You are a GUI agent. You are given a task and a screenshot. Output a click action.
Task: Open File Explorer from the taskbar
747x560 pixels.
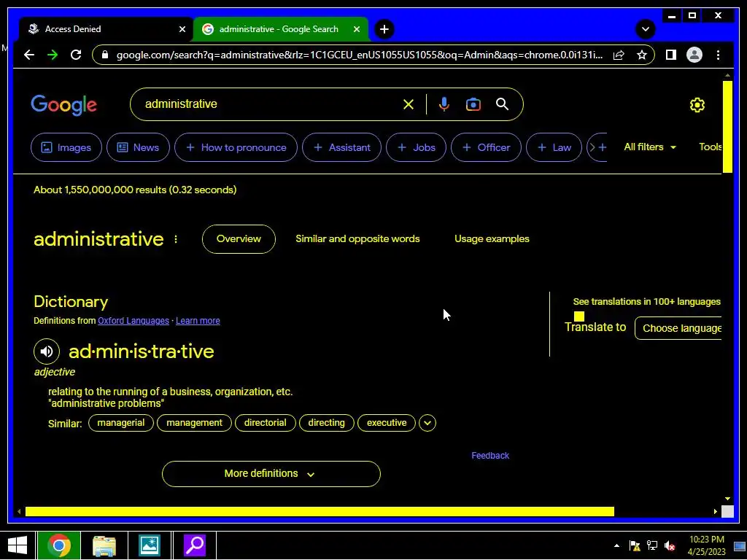[104, 545]
